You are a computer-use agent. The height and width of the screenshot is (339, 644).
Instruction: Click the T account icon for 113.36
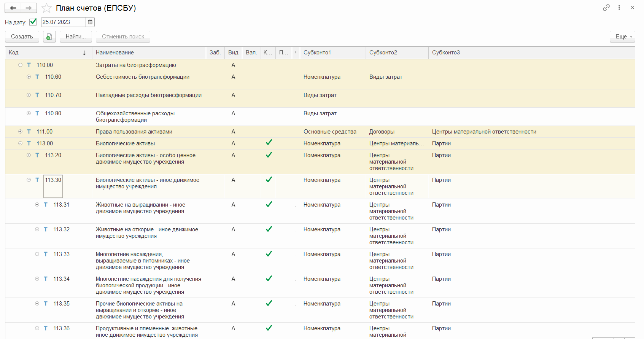coord(46,328)
